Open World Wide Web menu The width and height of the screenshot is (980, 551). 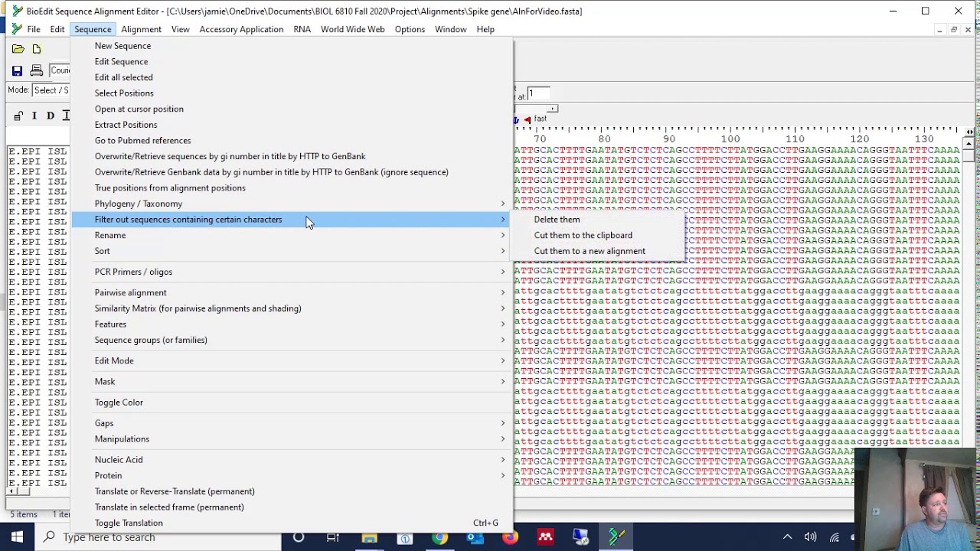(x=352, y=29)
